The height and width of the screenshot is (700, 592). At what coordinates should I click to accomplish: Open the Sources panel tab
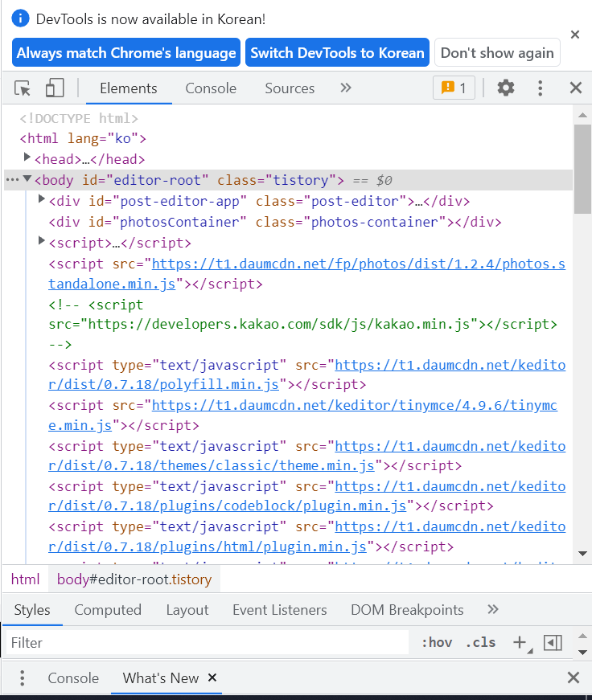pos(290,88)
